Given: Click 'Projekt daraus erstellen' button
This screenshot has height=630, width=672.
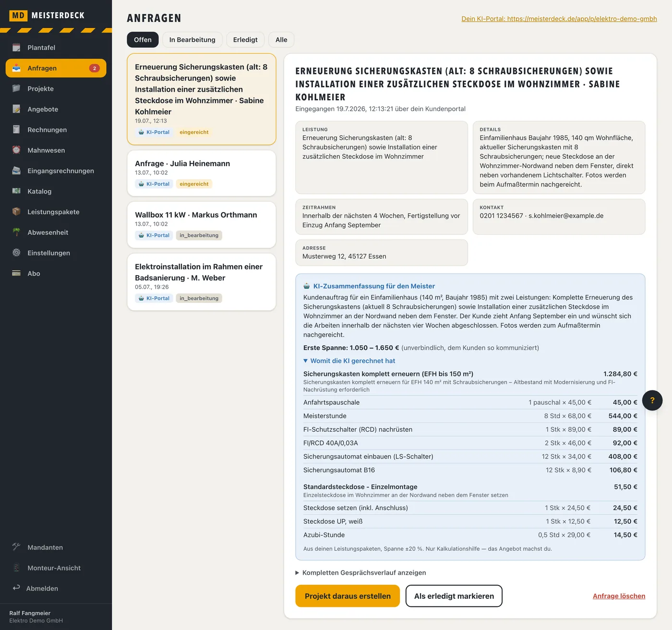Looking at the screenshot, I should pyautogui.click(x=348, y=596).
